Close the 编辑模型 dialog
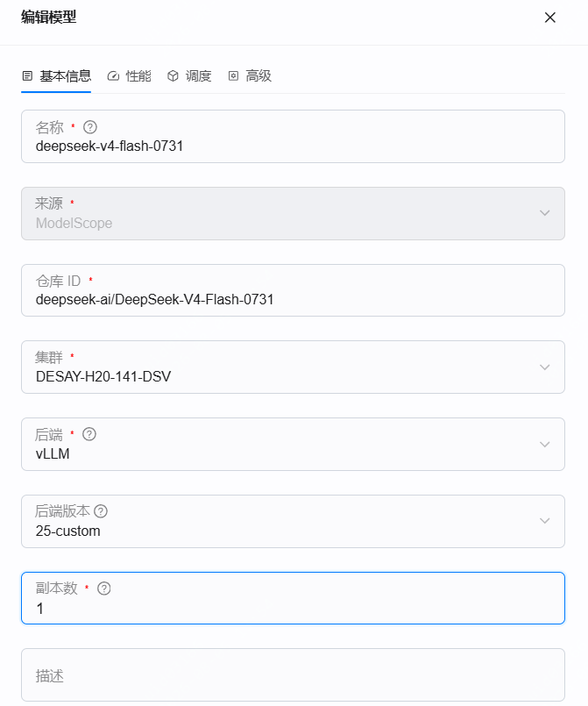This screenshot has height=706, width=588. (x=549, y=18)
